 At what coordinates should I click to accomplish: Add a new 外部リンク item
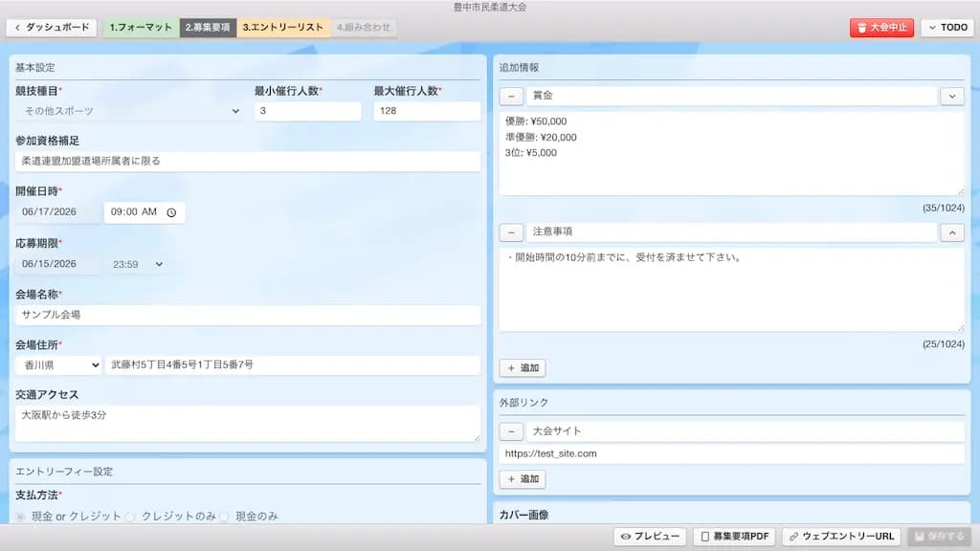point(523,479)
